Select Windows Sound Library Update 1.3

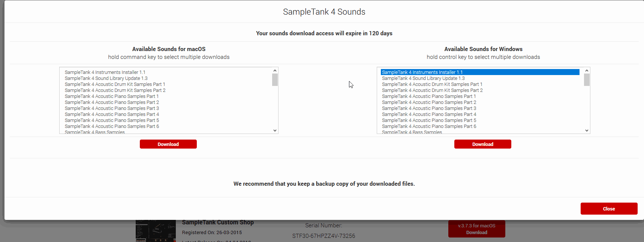click(423, 78)
